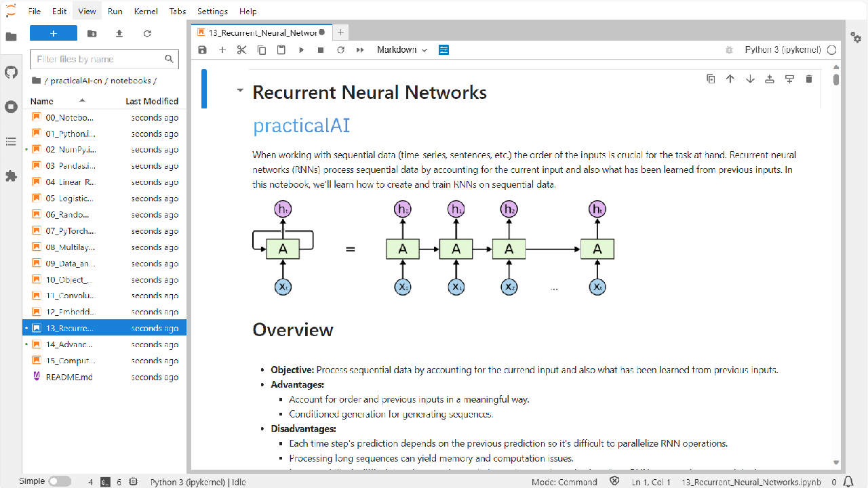This screenshot has height=488, width=868.
Task: Cut the selected cell with scissors icon
Action: pyautogui.click(x=241, y=50)
